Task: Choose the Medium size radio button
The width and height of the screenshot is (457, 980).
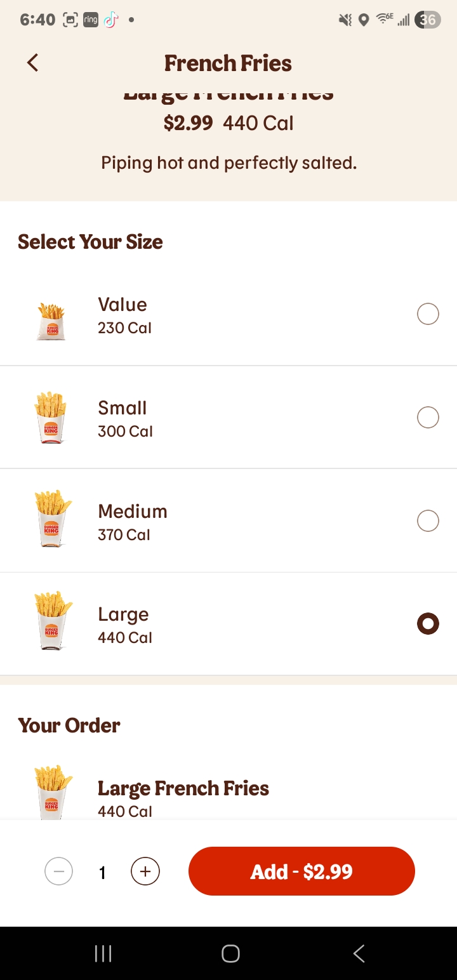Action: coord(428,520)
